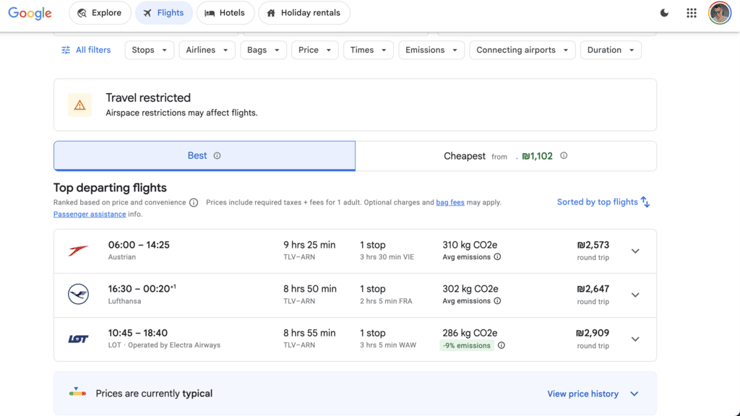Screen dimensions: 740x416
Task: Click the info icon after 'price and convenience'
Action: click(x=193, y=203)
